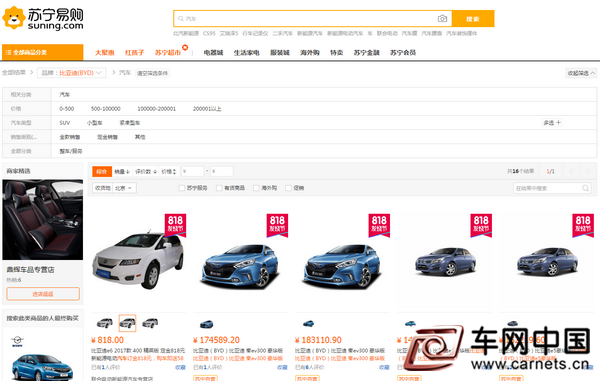This screenshot has width=600, height=381.
Task: Click the next-page arrow in results
Action: [x=588, y=171]
